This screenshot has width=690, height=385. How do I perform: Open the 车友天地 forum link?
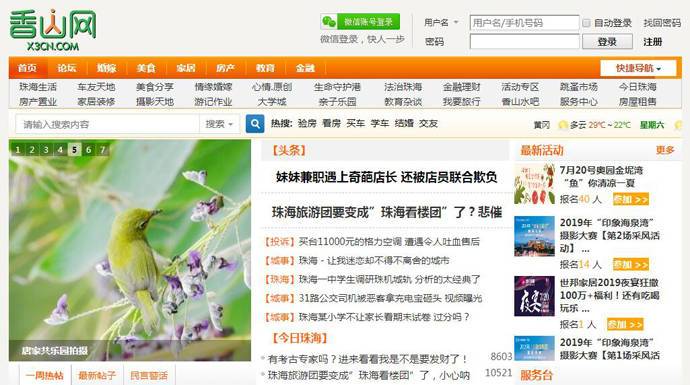click(96, 87)
